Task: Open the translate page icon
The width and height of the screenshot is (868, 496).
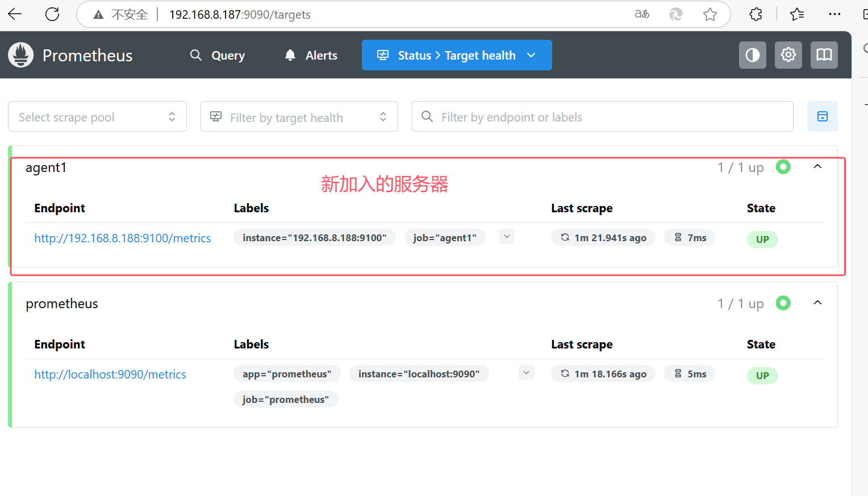Action: [x=642, y=14]
